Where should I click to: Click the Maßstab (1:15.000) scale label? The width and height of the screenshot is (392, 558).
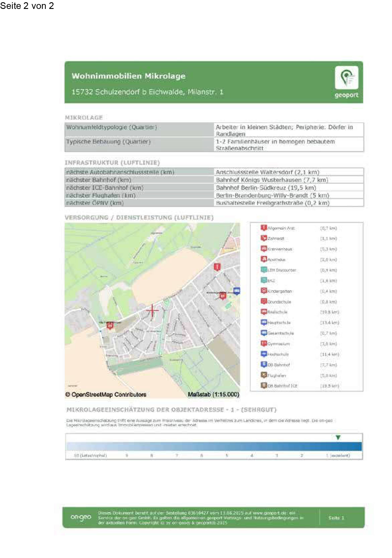pyautogui.click(x=213, y=394)
